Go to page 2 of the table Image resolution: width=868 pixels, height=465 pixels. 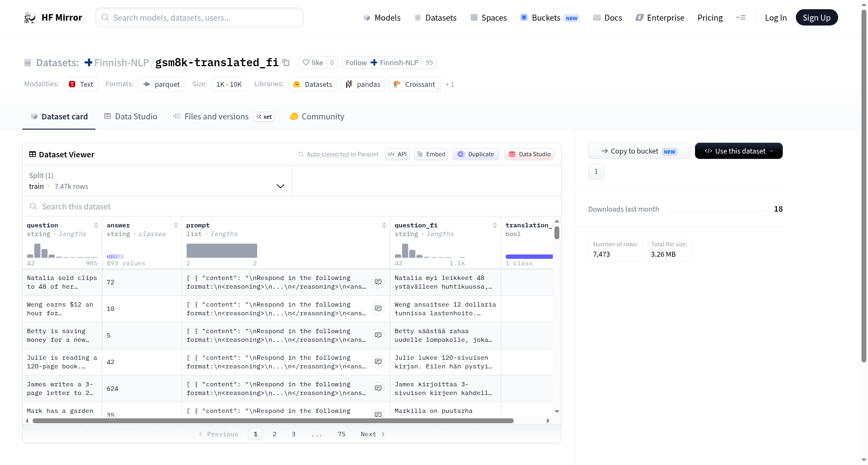(x=275, y=434)
